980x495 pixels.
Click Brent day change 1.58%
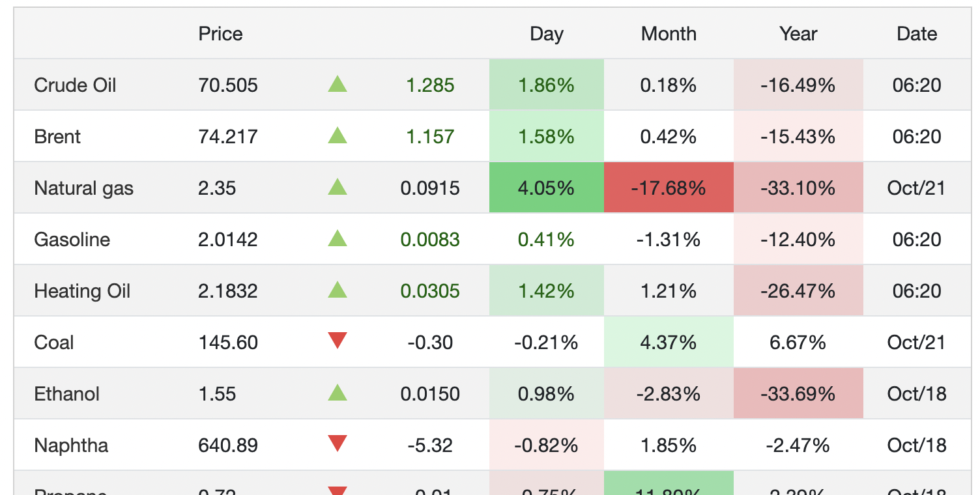tap(546, 137)
